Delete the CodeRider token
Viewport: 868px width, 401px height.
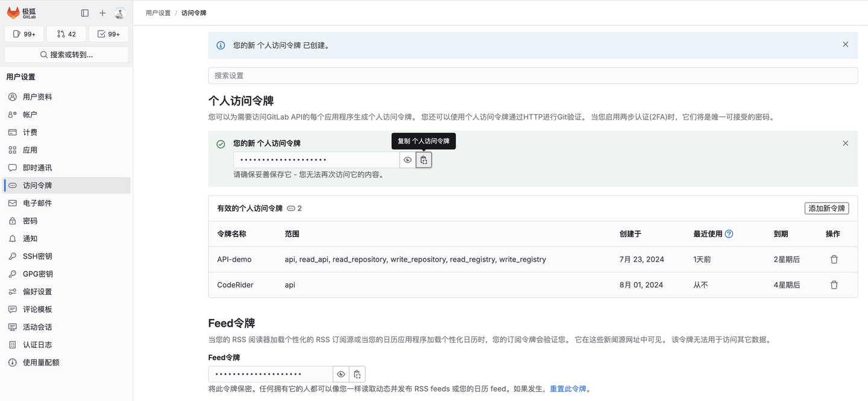834,284
